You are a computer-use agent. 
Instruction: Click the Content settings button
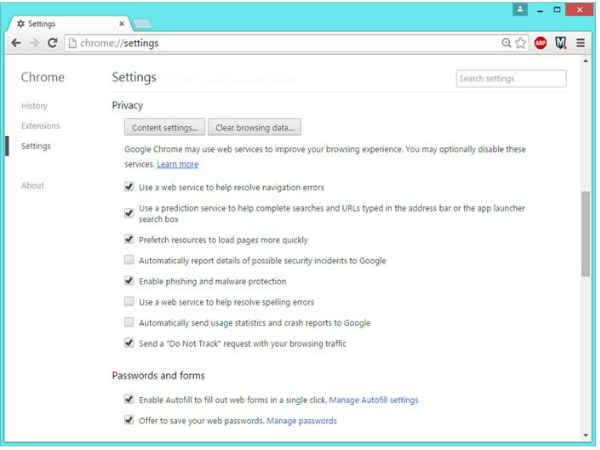(x=165, y=127)
